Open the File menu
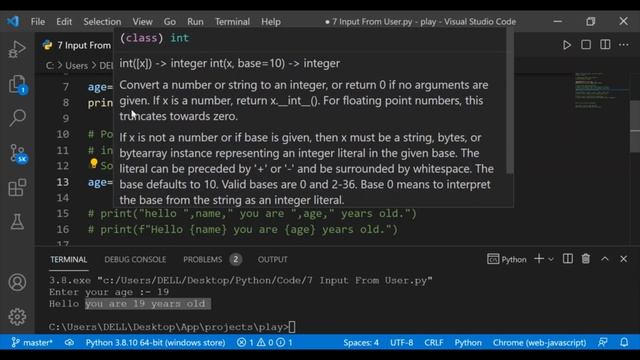640x360 pixels. click(38, 22)
